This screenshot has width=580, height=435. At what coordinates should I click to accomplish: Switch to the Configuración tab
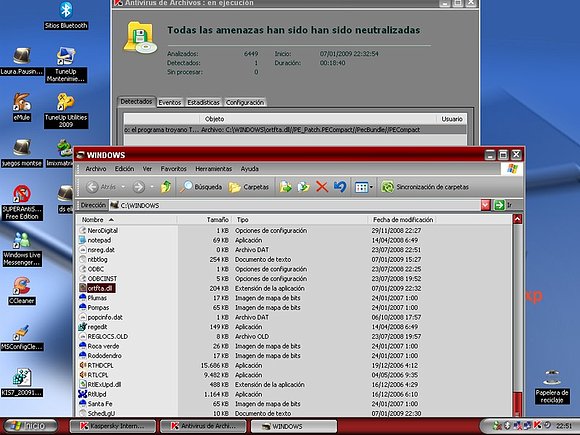tap(245, 102)
